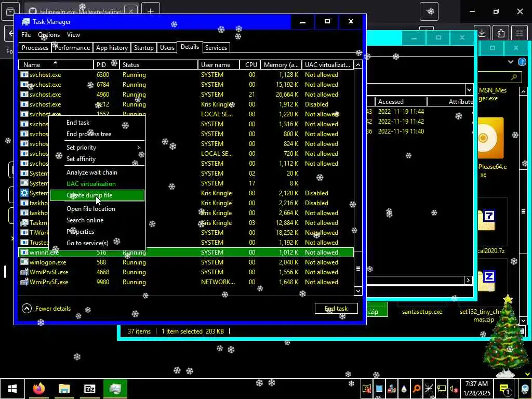The image size is (532, 399).
Task: Click the network tray icon
Action: coord(442,389)
